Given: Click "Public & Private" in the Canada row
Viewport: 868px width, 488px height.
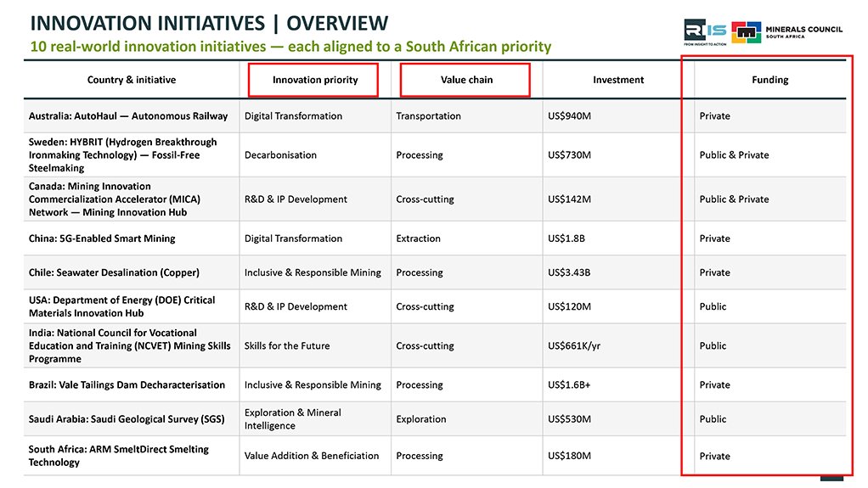Looking at the screenshot, I should pyautogui.click(x=734, y=199).
